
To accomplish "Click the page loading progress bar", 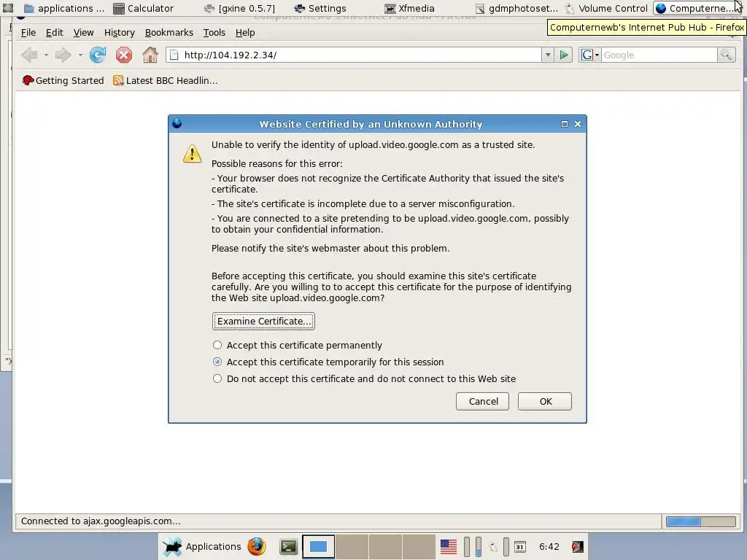I will (701, 521).
